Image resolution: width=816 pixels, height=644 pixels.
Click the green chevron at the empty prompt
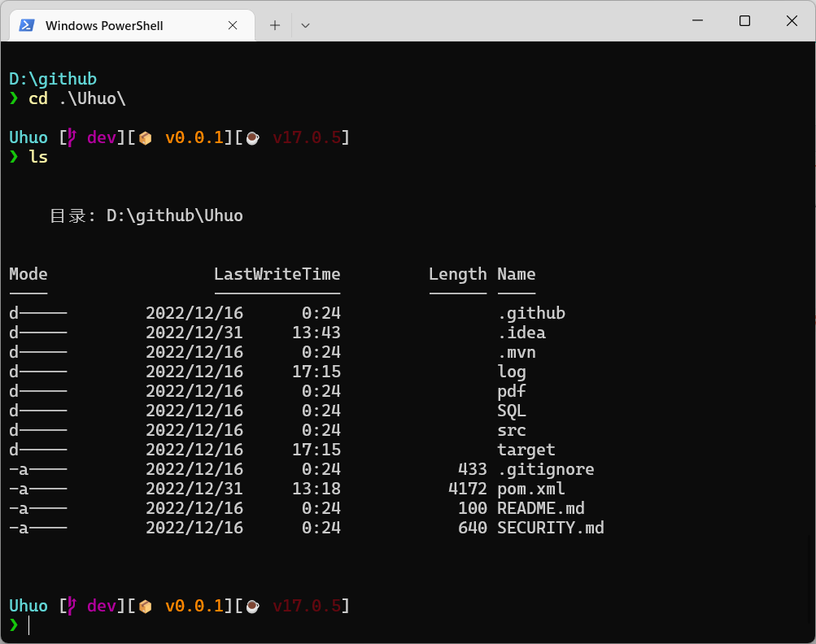click(x=14, y=624)
